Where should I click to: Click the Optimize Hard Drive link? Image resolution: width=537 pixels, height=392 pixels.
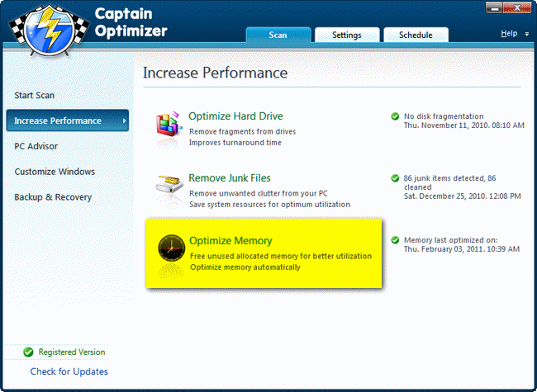(235, 116)
